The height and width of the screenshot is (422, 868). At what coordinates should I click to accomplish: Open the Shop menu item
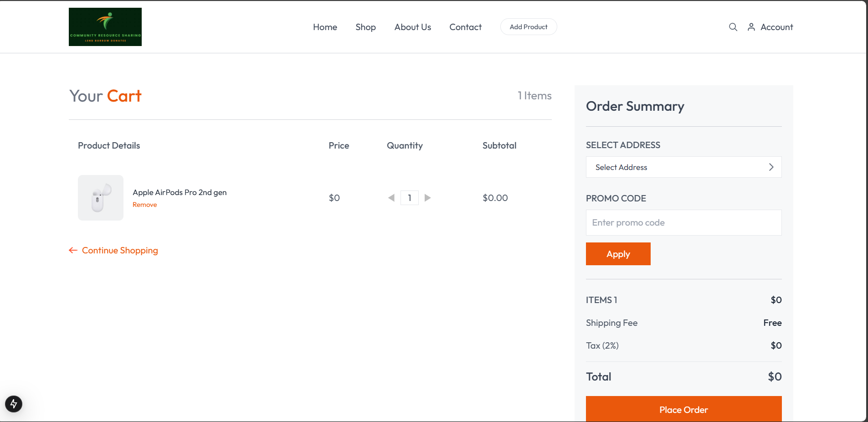click(x=365, y=27)
